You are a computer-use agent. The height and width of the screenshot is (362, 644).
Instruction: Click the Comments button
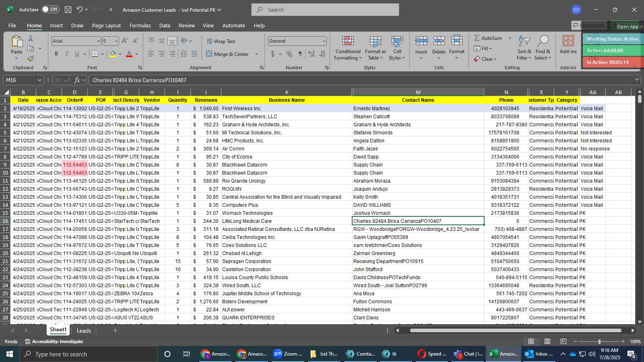588,25
